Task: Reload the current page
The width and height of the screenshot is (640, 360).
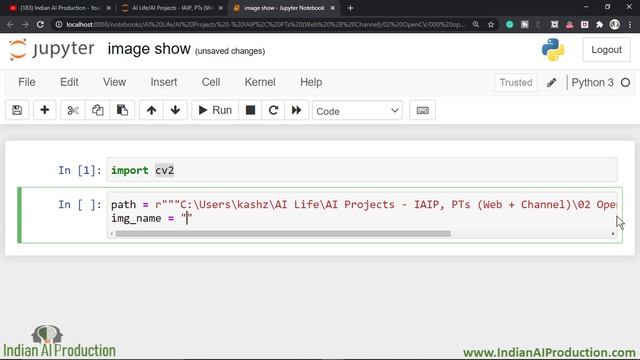Action: 40,24
